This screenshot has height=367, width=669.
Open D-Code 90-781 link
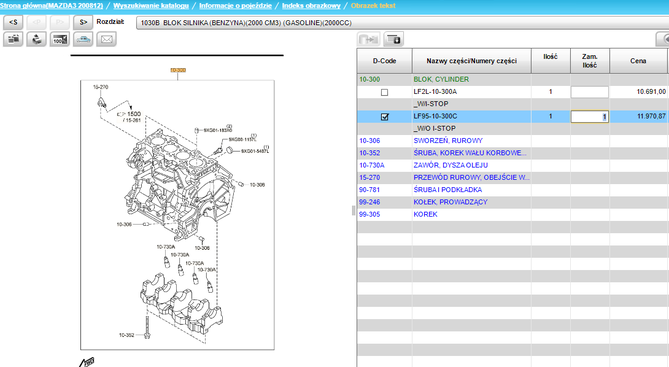pos(369,190)
